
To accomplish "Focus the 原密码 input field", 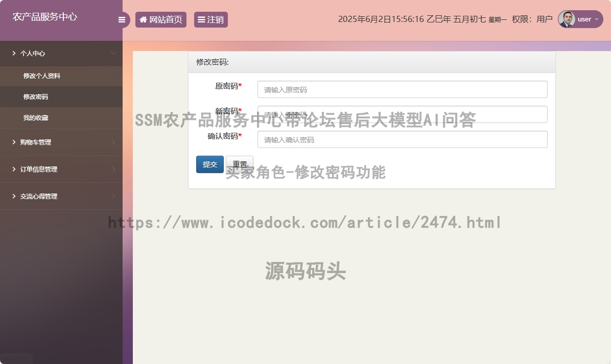I will pyautogui.click(x=402, y=89).
